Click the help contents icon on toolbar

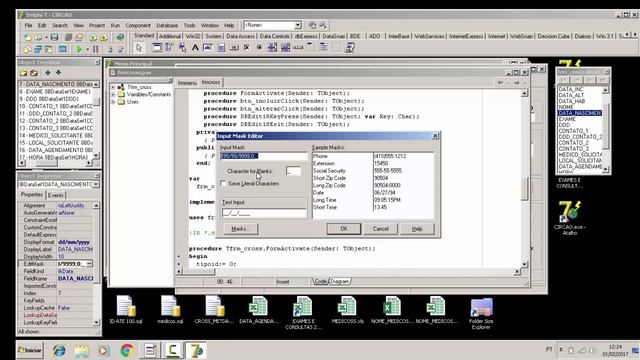(120, 37)
